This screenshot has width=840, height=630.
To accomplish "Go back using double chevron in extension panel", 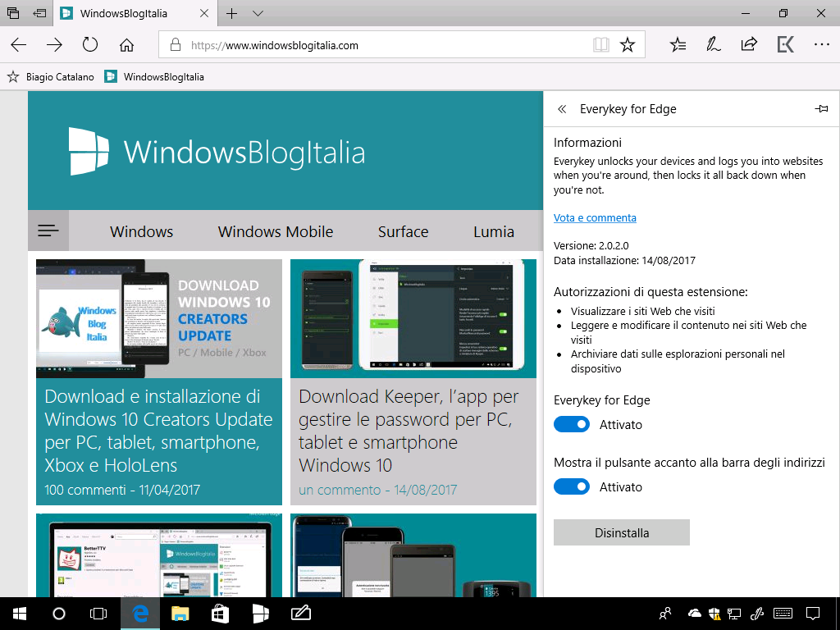I will tap(562, 109).
